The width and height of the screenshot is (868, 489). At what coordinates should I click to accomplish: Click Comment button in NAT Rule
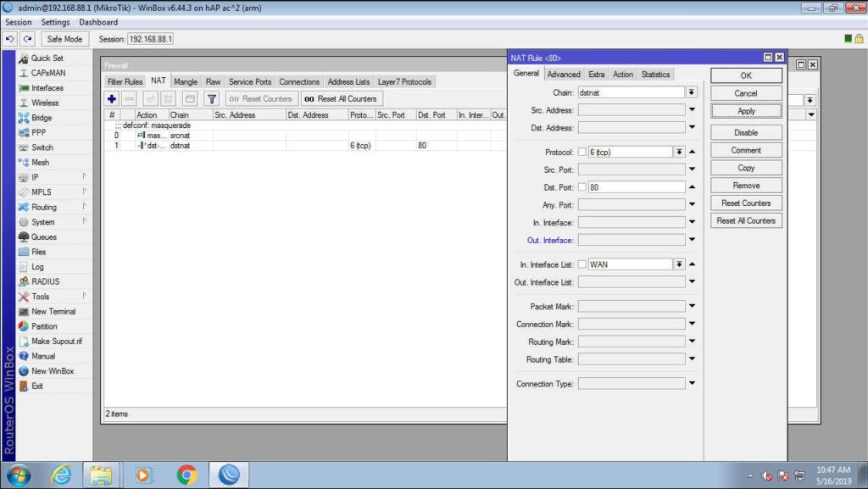tap(746, 151)
